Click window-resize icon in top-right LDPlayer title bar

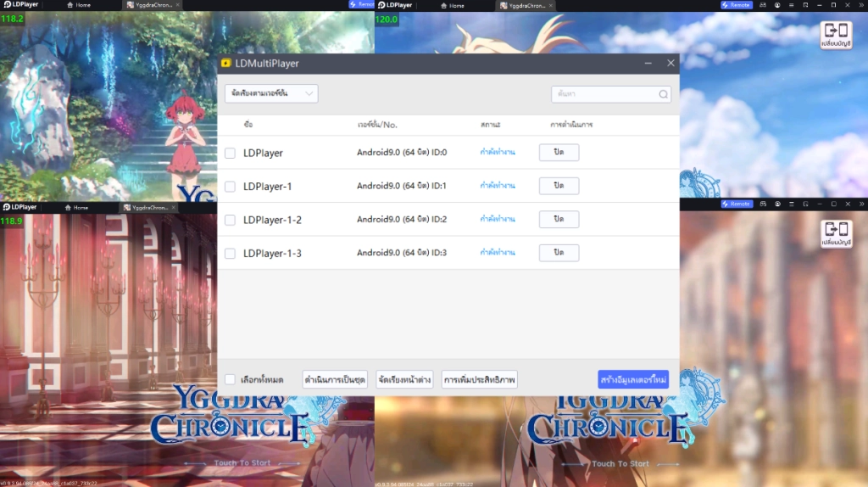pyautogui.click(x=805, y=5)
